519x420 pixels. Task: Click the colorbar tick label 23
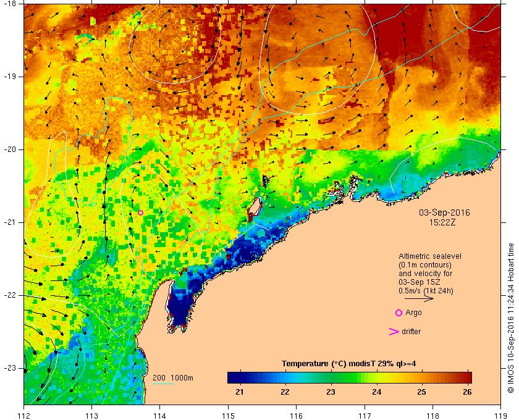pyautogui.click(x=331, y=392)
